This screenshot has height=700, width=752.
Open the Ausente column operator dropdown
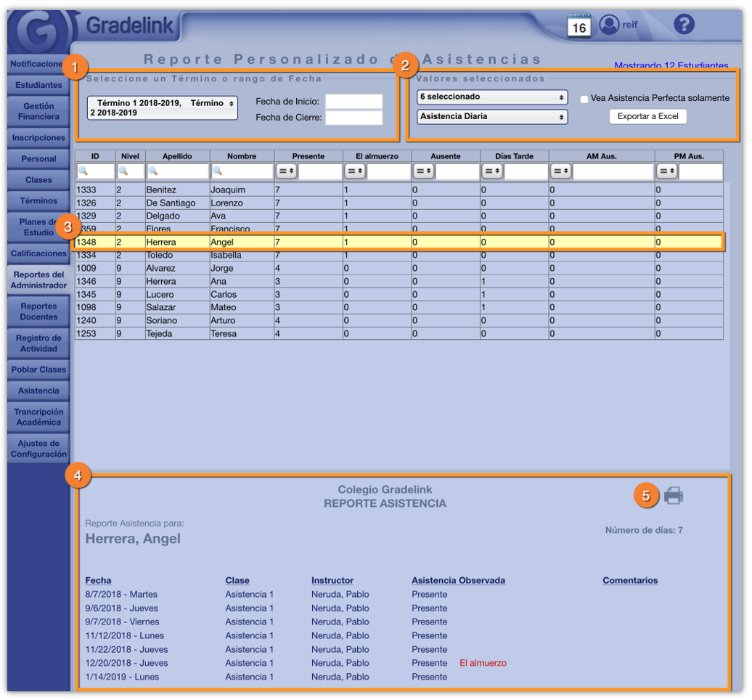(x=423, y=171)
